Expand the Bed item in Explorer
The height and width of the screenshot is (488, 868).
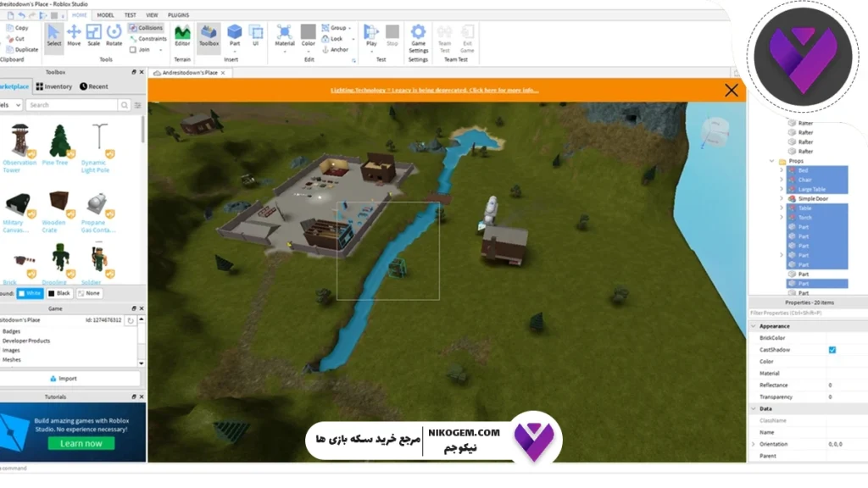(x=781, y=170)
